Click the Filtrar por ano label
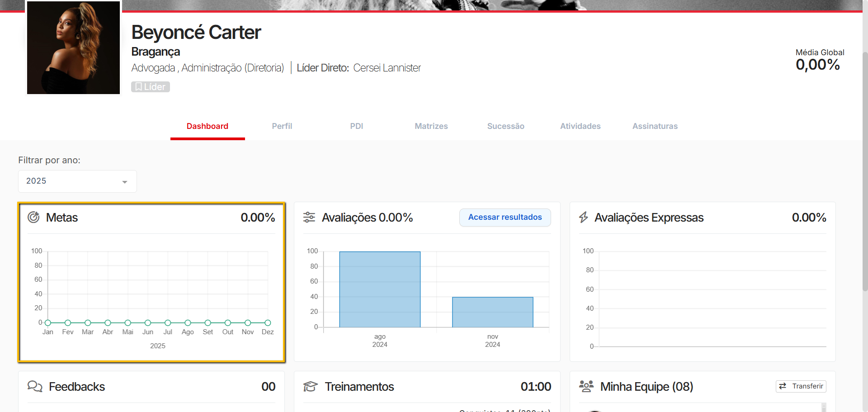This screenshot has height=412, width=868. click(49, 160)
